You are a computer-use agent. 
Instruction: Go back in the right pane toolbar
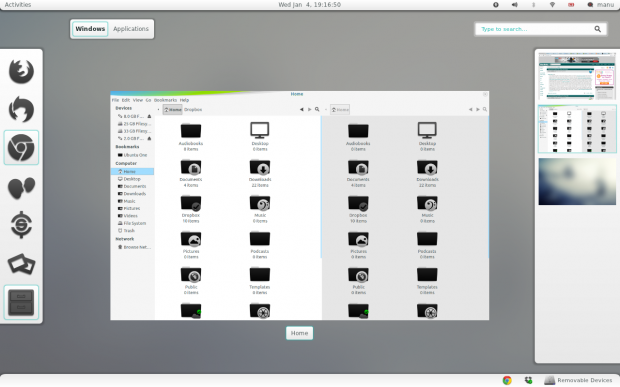click(471, 109)
